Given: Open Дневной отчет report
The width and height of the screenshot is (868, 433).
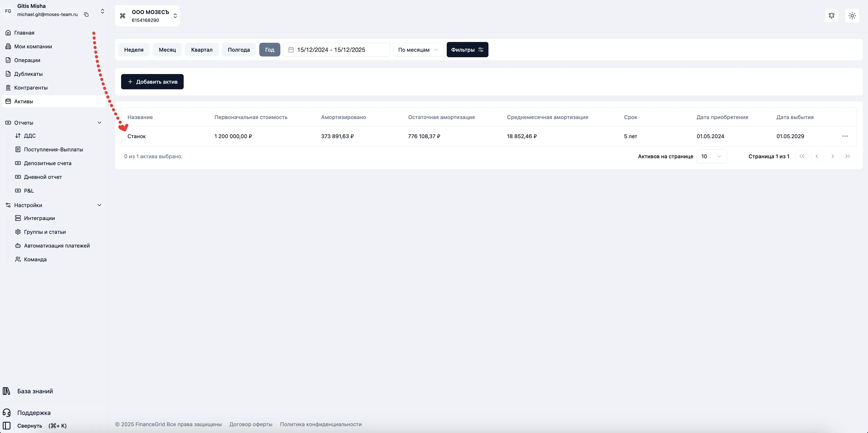Looking at the screenshot, I should [43, 177].
